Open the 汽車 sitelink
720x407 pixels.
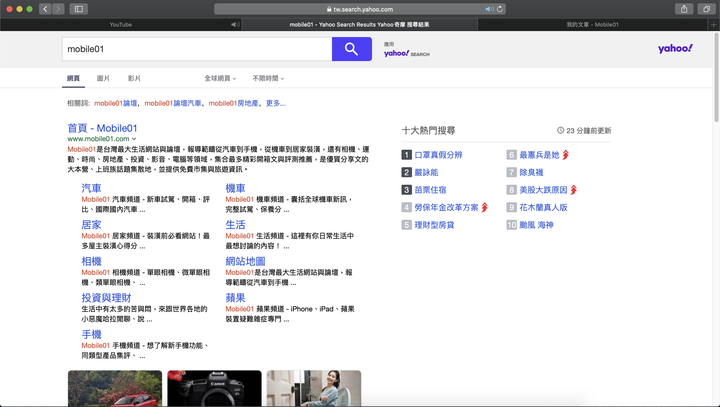pyautogui.click(x=91, y=188)
